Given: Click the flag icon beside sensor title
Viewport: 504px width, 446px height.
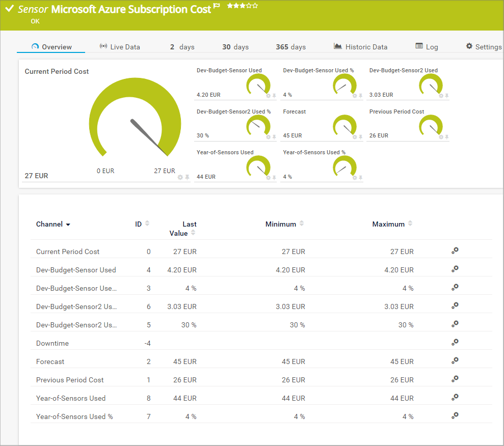Looking at the screenshot, I should coord(217,7).
